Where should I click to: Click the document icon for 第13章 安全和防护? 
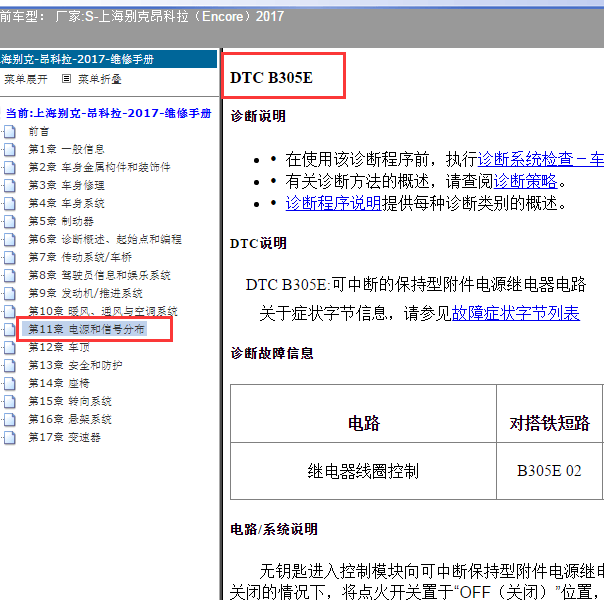click(10, 365)
